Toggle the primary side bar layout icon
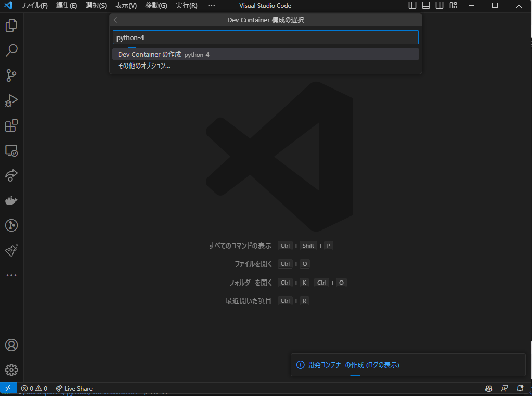Image resolution: width=532 pixels, height=396 pixels. point(412,5)
